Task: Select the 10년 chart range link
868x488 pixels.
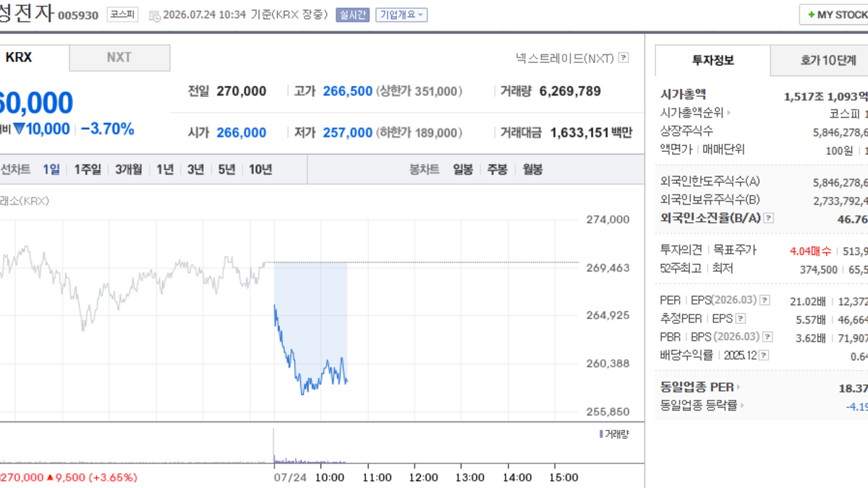Action: pos(260,169)
